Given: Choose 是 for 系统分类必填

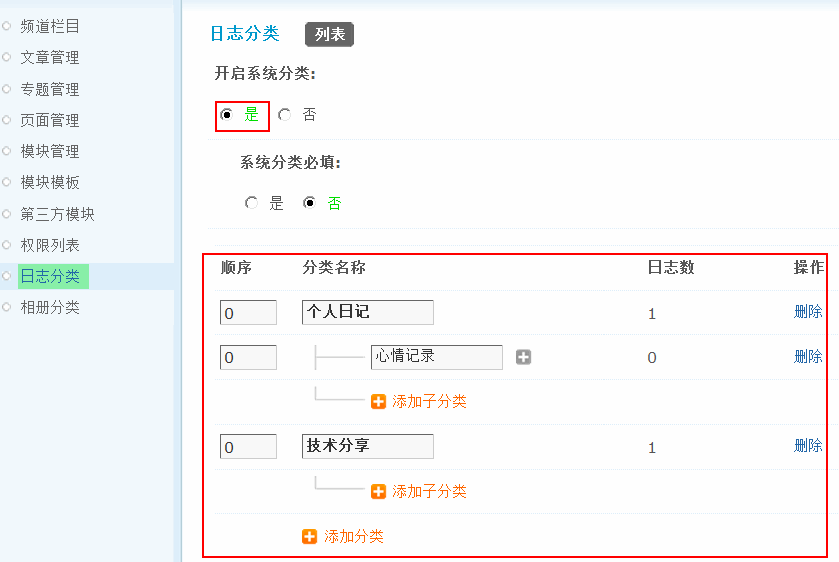Looking at the screenshot, I should 252,203.
